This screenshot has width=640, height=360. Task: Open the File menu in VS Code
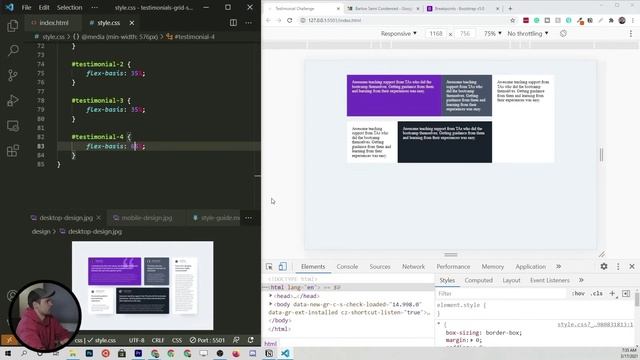click(26, 7)
